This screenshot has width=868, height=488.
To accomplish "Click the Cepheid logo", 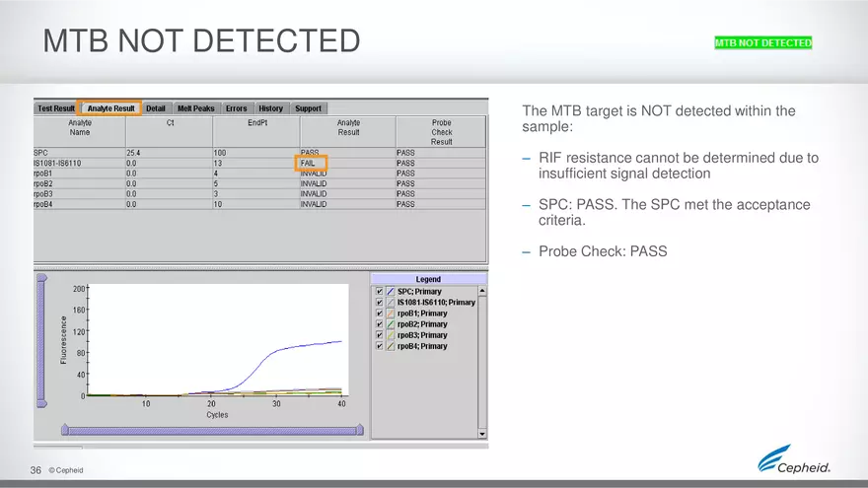I will [794, 459].
